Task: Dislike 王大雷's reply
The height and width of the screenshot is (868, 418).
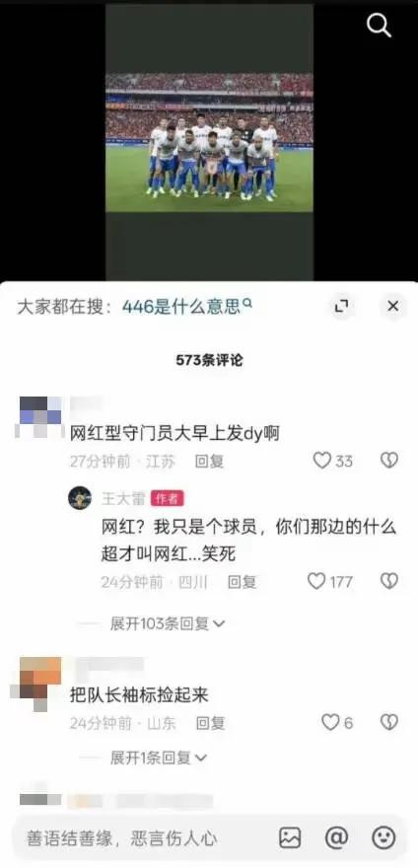Action: click(x=389, y=581)
